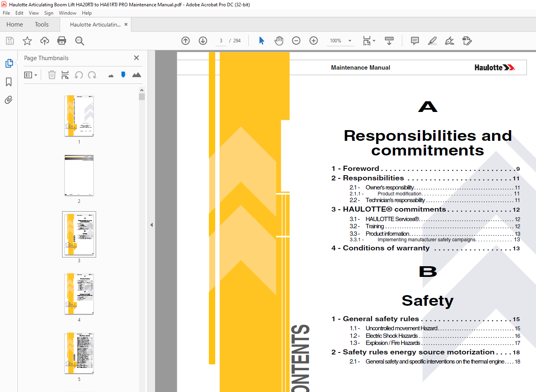Switch to the Tools tab
Image resolution: width=536 pixels, height=392 pixels.
42,25
